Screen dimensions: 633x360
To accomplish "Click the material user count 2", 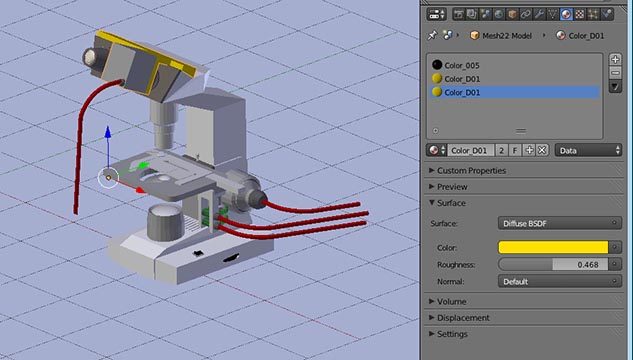I will (x=501, y=151).
